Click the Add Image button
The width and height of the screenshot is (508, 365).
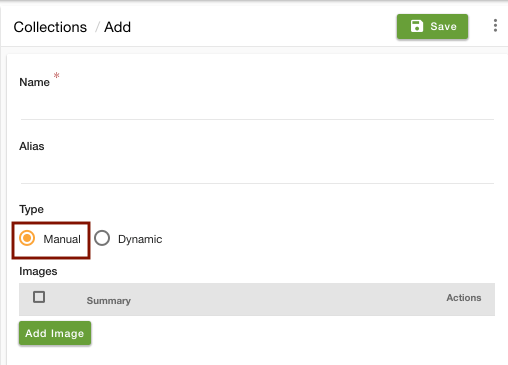tap(55, 333)
